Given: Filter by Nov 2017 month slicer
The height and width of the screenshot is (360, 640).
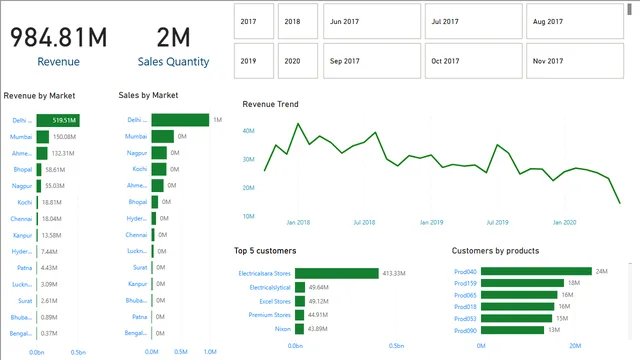Looking at the screenshot, I should click(x=575, y=61).
